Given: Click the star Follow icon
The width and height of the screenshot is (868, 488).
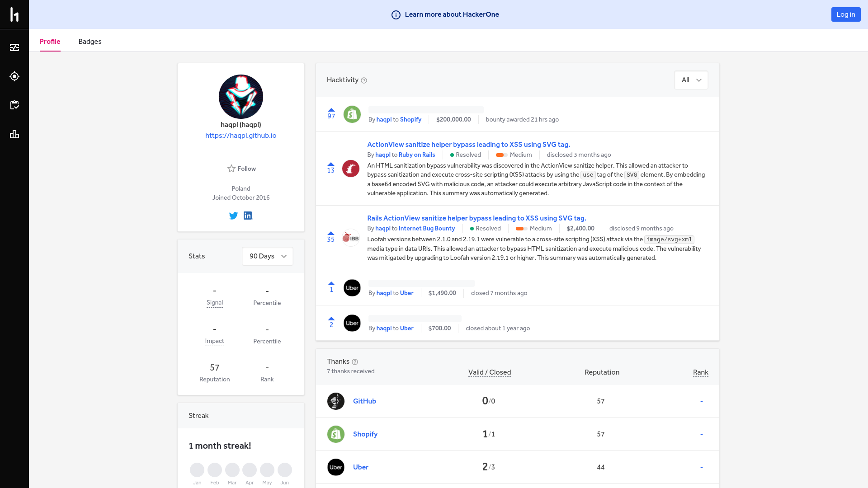Looking at the screenshot, I should 231,169.
